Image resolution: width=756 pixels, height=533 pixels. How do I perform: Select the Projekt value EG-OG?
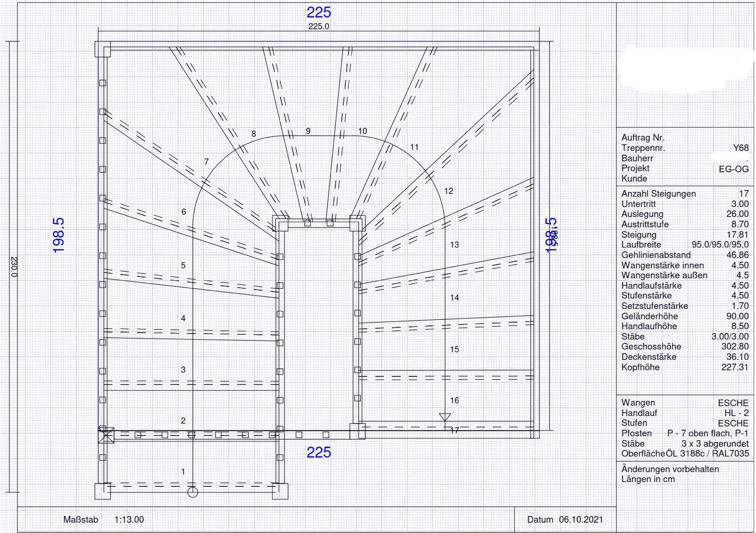(733, 169)
